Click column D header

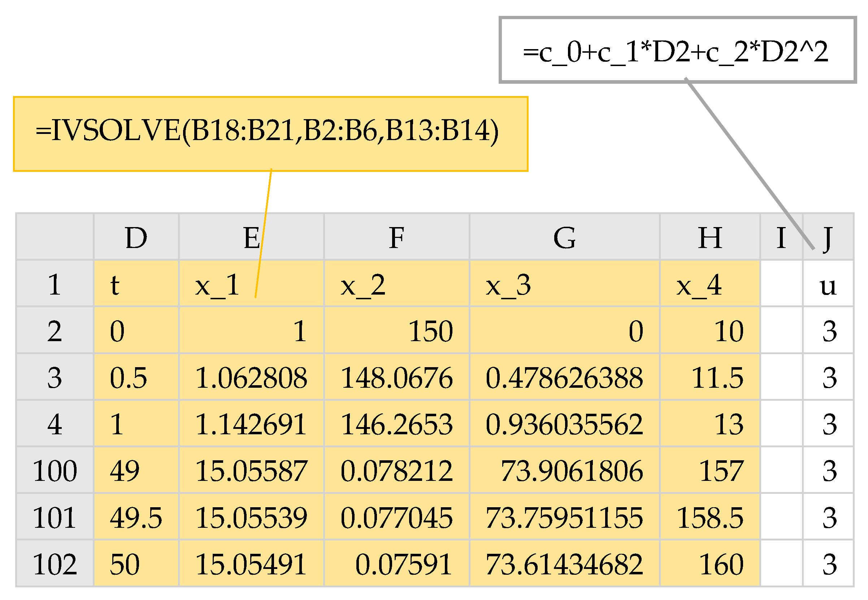tap(136, 238)
